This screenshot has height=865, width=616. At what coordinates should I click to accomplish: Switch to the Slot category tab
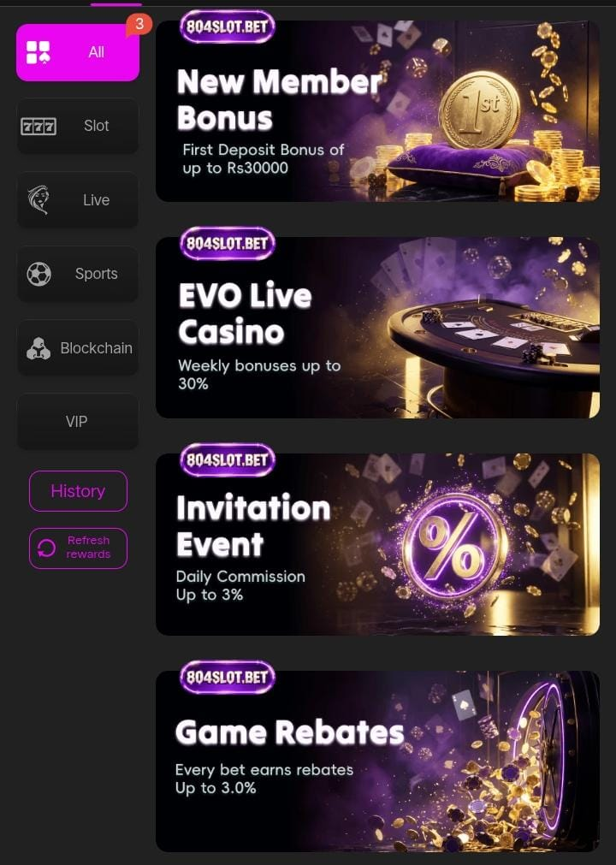[78, 127]
